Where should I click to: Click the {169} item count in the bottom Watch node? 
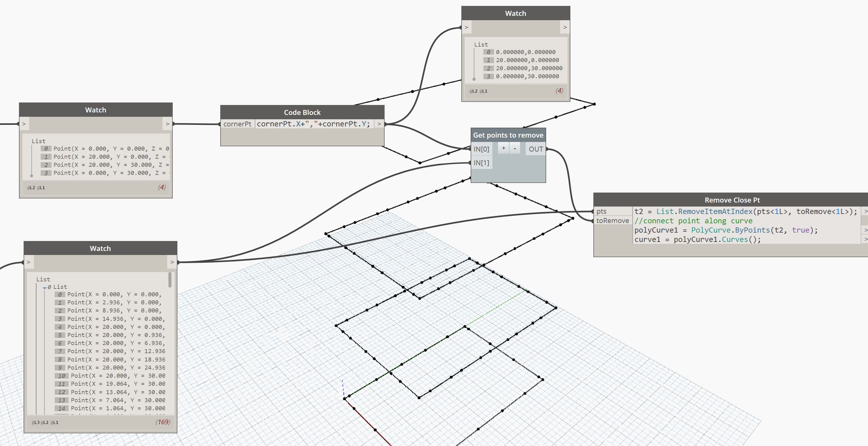(x=163, y=422)
